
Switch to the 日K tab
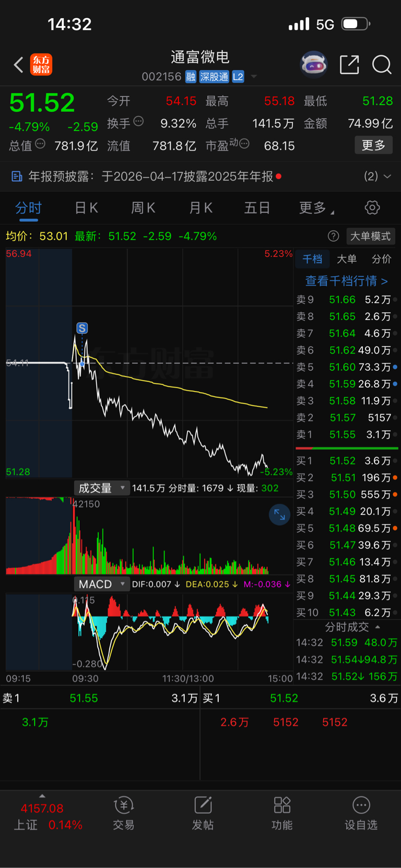coord(86,208)
